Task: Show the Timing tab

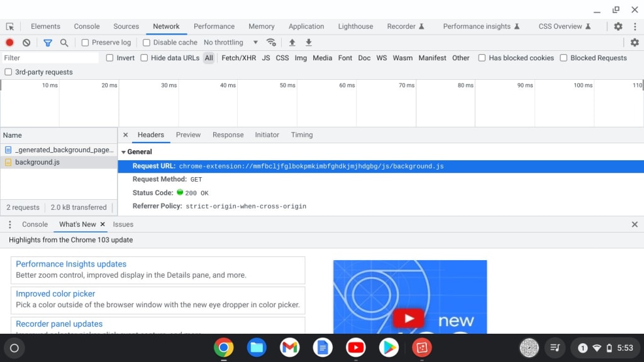Action: (302, 134)
